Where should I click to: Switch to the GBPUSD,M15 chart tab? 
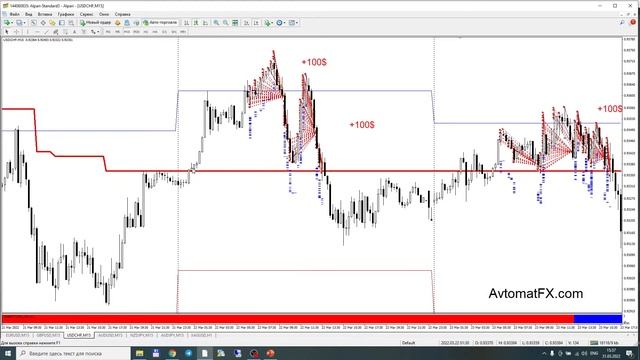click(x=48, y=335)
